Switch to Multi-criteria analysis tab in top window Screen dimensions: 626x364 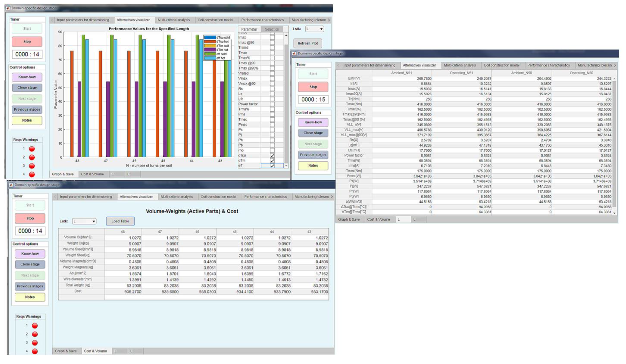(174, 20)
